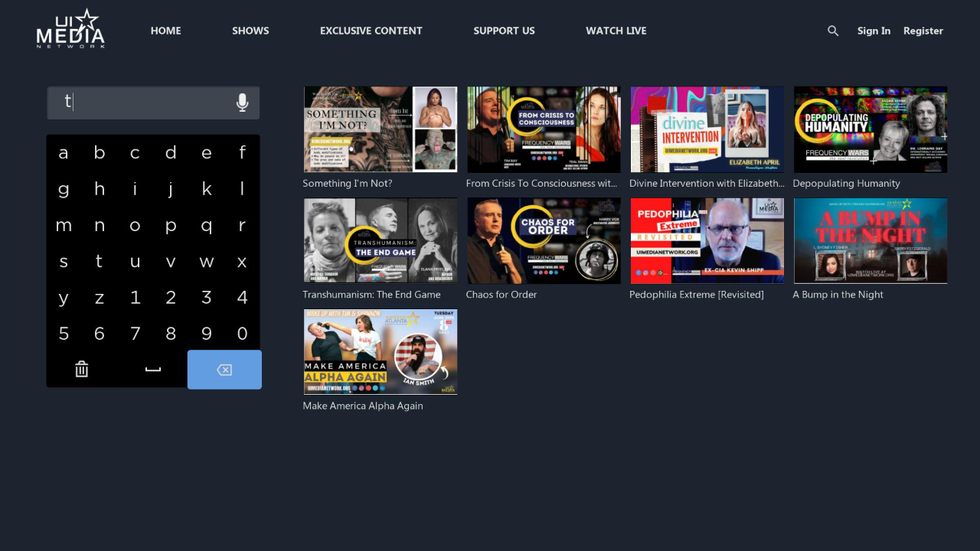Navigate to EXCLUSIVE CONTENT
This screenshot has width=980, height=551.
pyautogui.click(x=371, y=31)
